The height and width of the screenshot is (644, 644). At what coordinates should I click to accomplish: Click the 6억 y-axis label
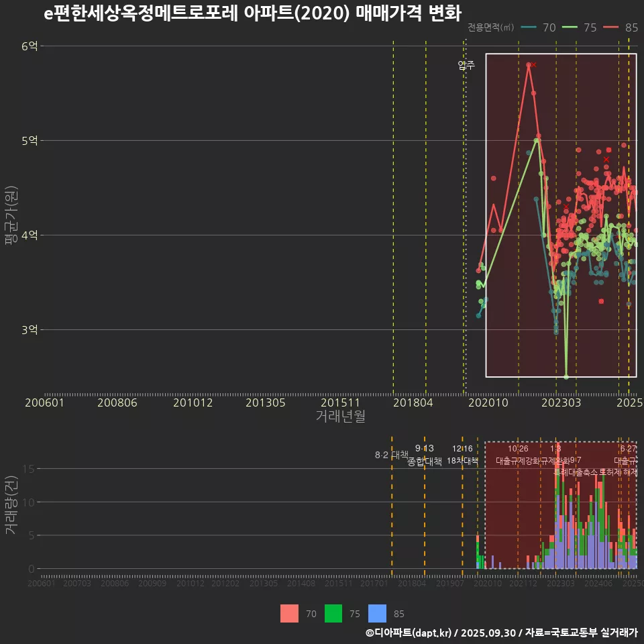point(30,46)
